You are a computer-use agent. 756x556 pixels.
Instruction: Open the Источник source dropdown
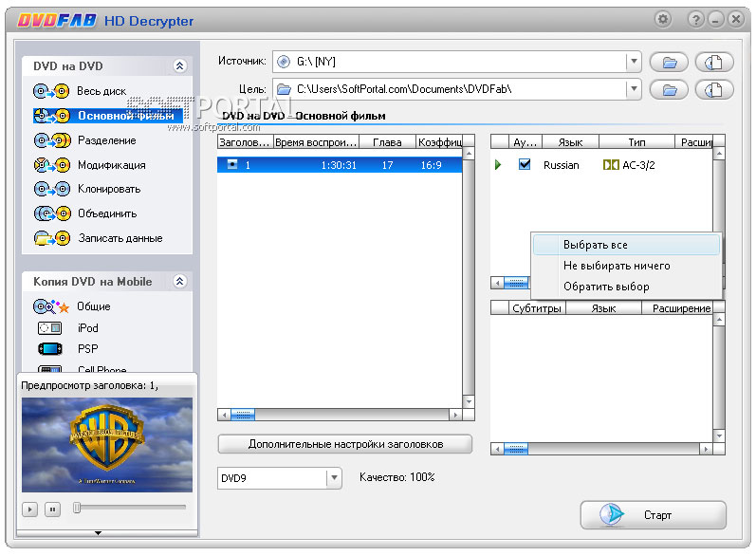click(x=634, y=62)
